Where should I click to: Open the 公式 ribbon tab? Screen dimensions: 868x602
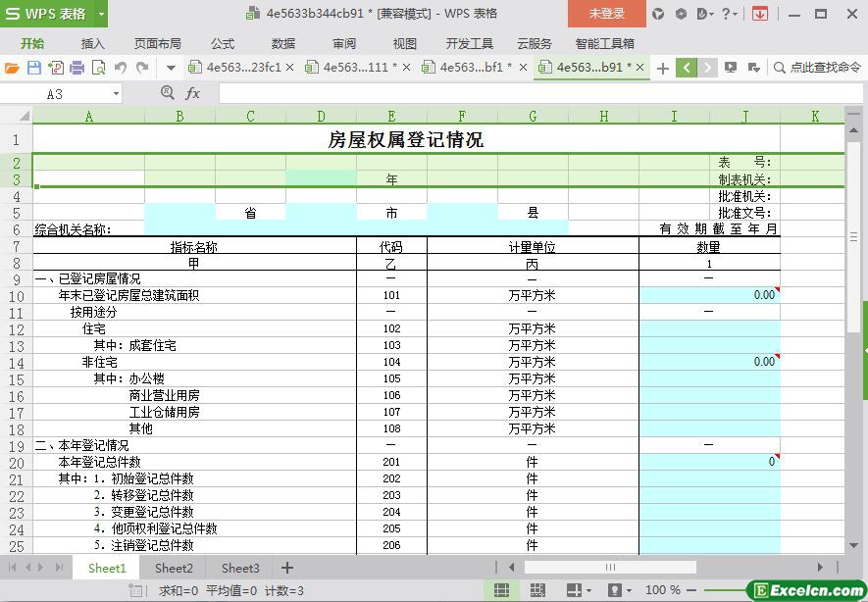[223, 43]
